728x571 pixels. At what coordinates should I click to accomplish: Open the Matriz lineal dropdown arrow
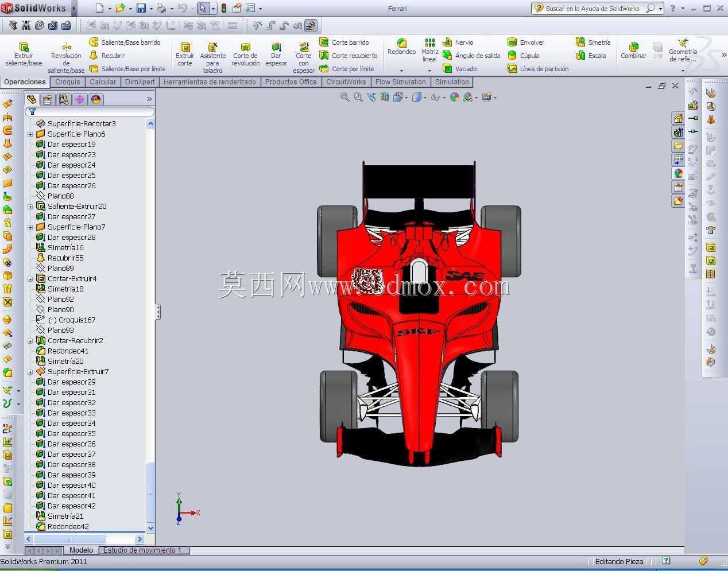pos(429,71)
